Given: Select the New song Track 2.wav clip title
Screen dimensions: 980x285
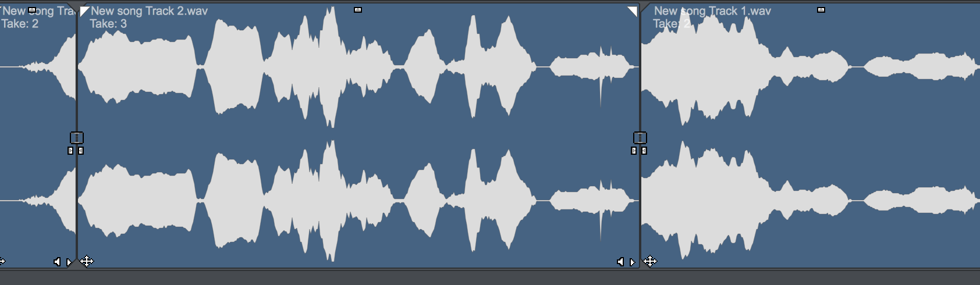Looking at the screenshot, I should 149,10.
